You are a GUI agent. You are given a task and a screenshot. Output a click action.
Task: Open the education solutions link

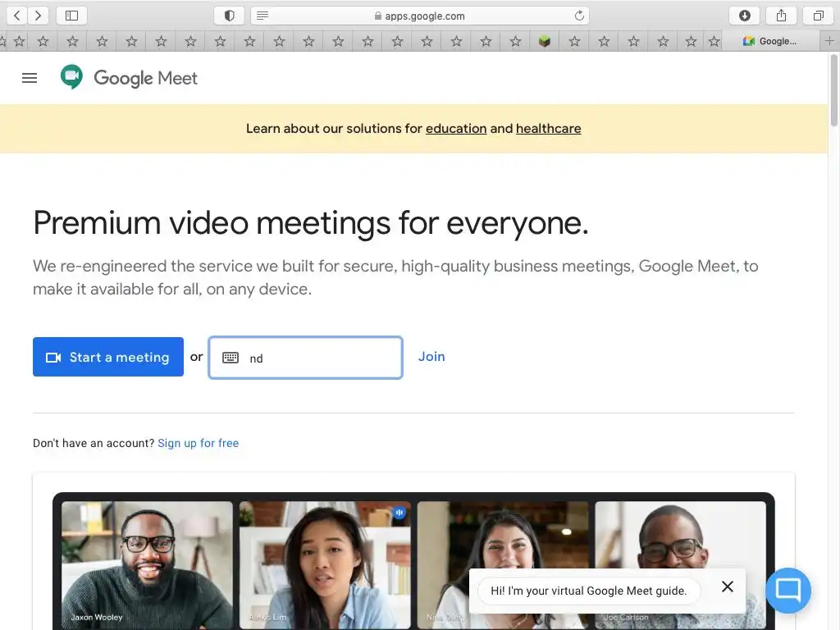[x=456, y=129]
